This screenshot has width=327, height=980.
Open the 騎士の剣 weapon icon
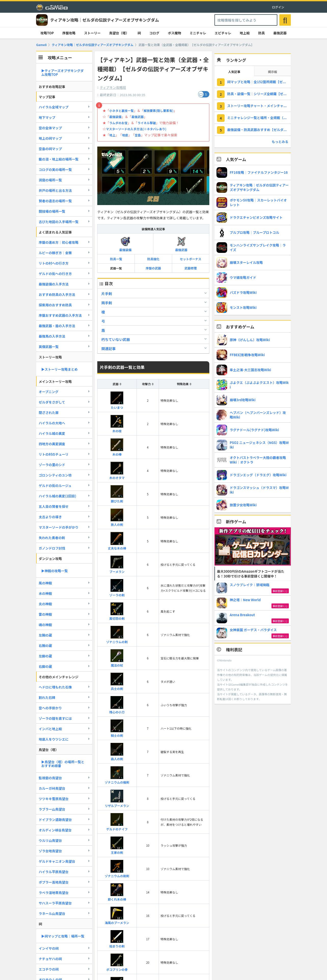pyautogui.click(x=117, y=726)
